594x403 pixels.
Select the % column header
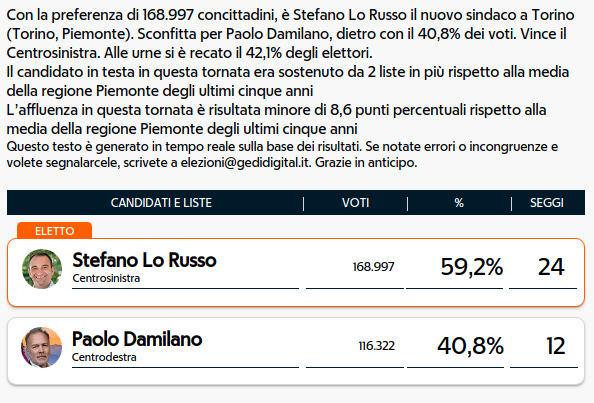pos(459,203)
